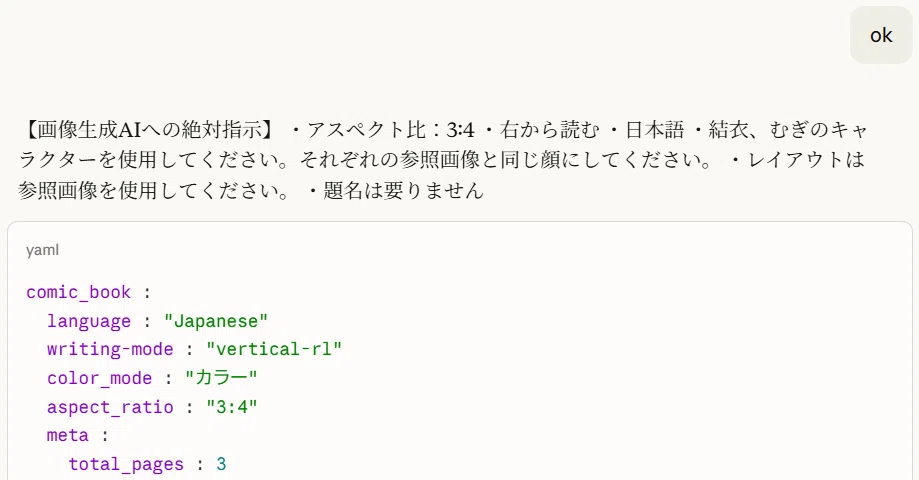Select the "vertical-rl" string value
919x480 pixels.
(x=274, y=349)
